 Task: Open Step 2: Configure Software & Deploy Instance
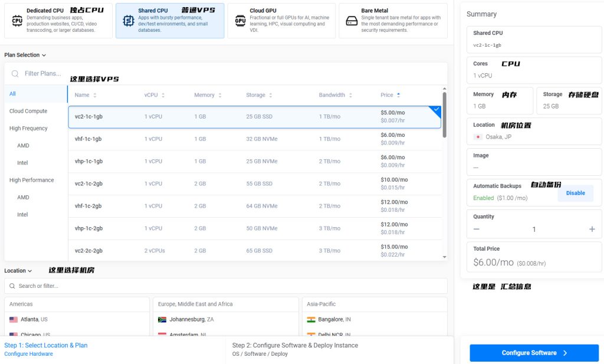[x=295, y=346]
